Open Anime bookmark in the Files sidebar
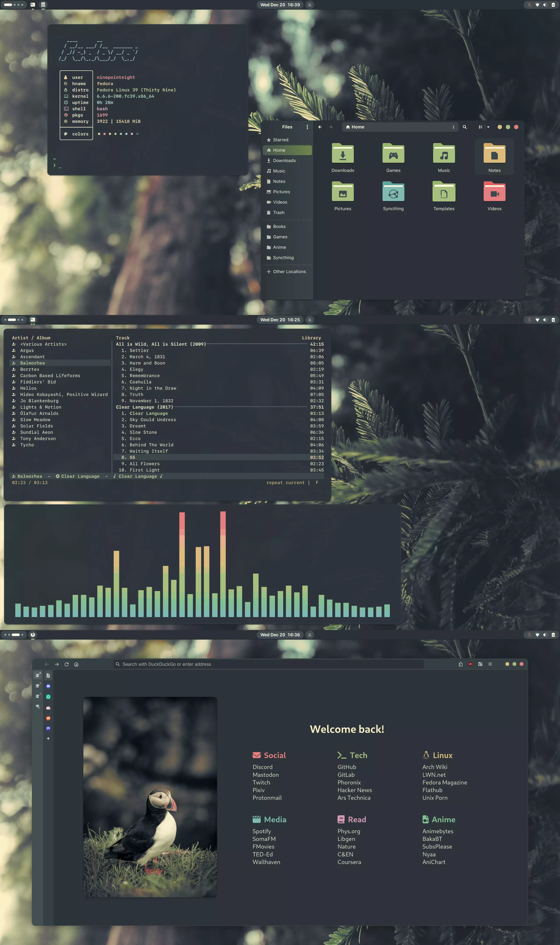The height and width of the screenshot is (945, 560). point(287,247)
